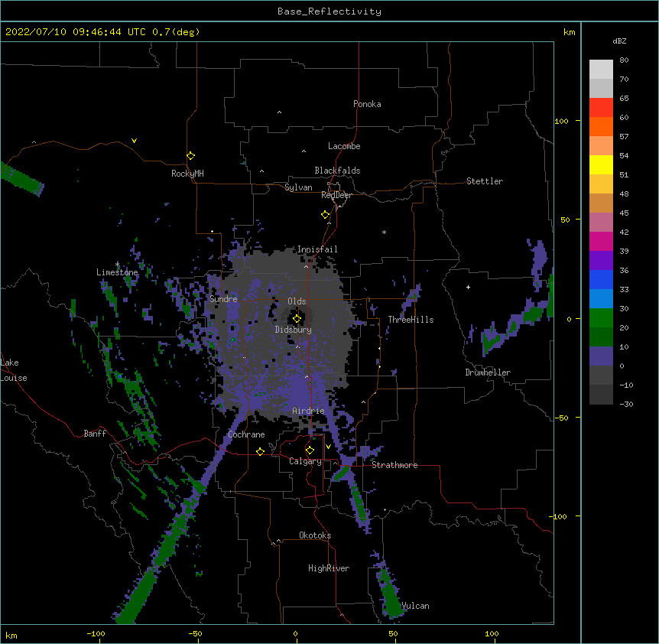Viewport: 659px width, 644px height.
Task: Select the Innisfail label
Action: point(317,249)
